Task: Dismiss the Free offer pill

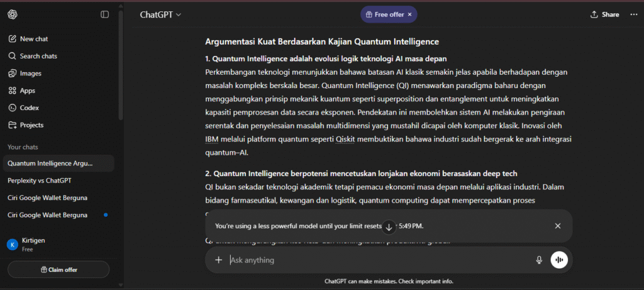Action: click(410, 14)
